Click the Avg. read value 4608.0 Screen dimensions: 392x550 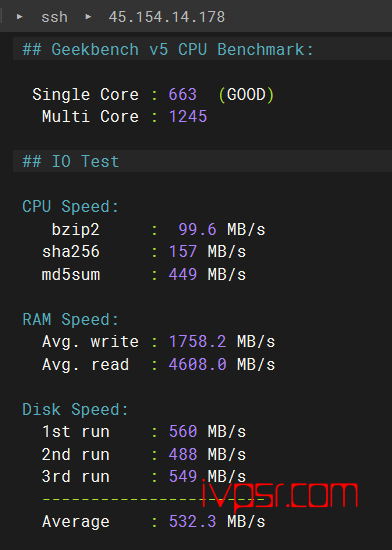(x=197, y=364)
